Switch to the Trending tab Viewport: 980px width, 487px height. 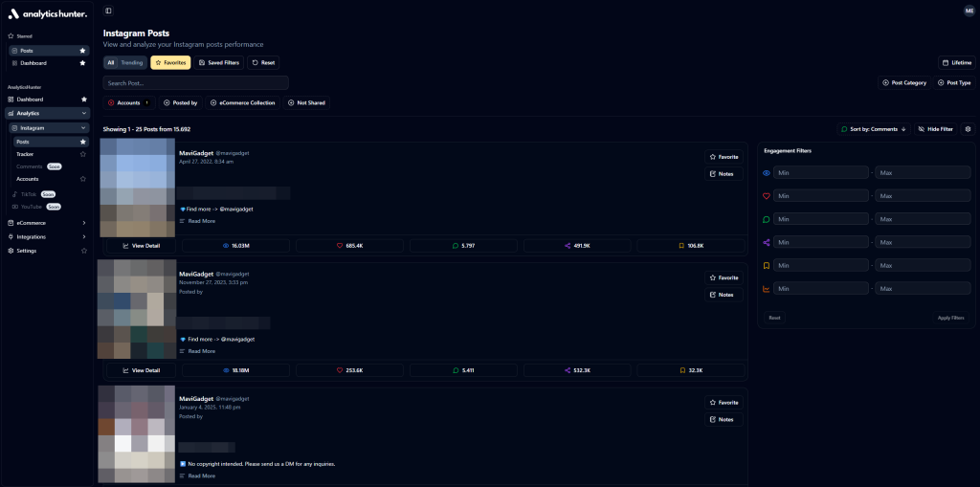(x=131, y=62)
